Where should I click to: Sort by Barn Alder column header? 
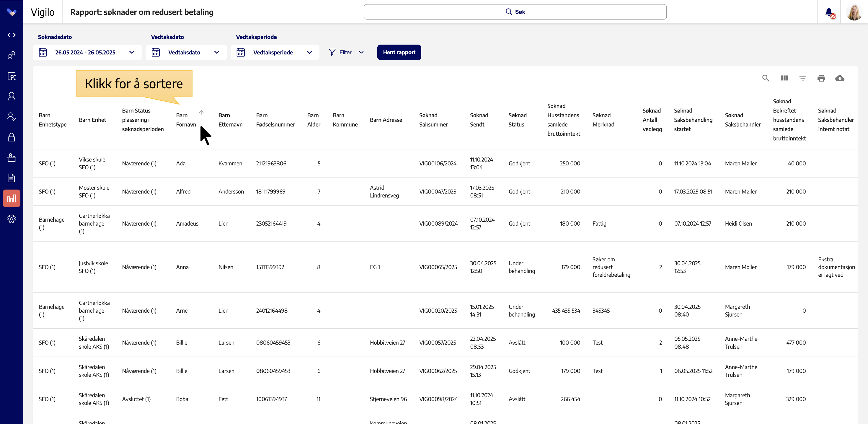click(x=314, y=120)
